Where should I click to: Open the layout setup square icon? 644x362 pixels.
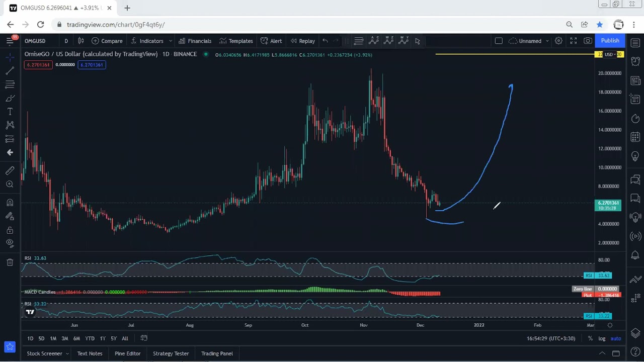tap(499, 41)
